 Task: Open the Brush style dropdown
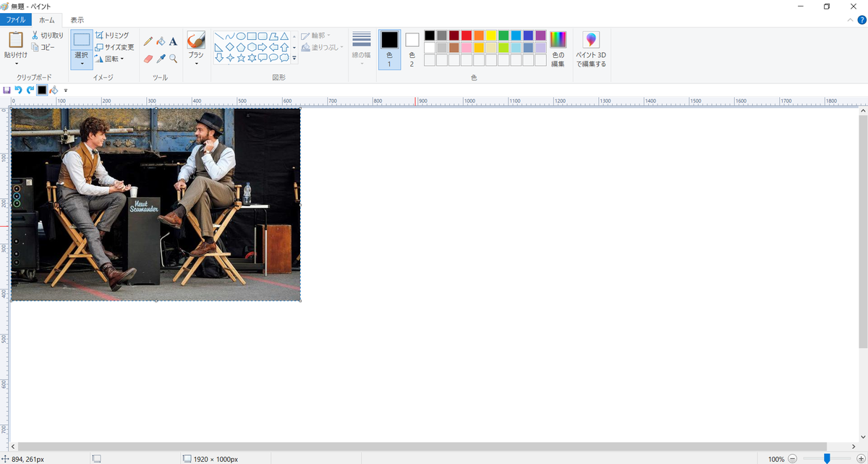tap(196, 64)
